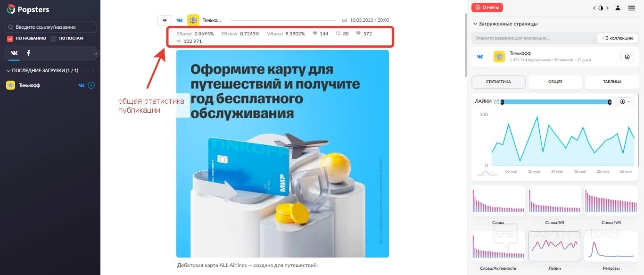Collapse the Загруженные страницы section
This screenshot has height=275, width=644.
click(475, 24)
